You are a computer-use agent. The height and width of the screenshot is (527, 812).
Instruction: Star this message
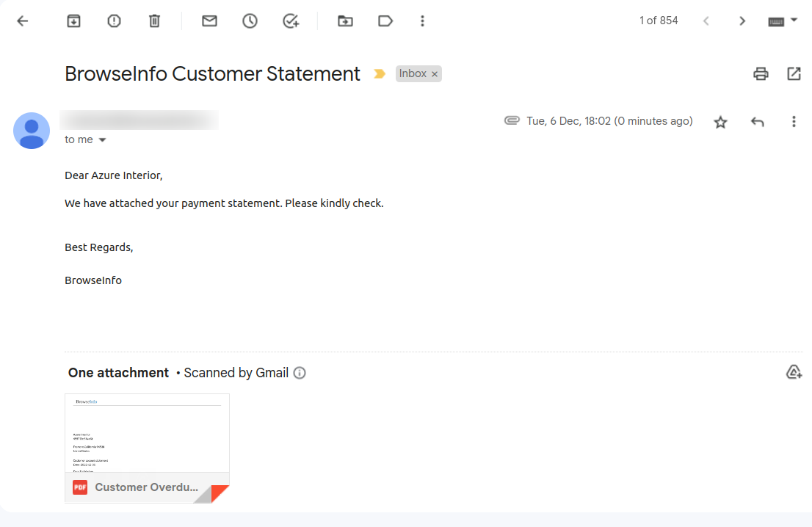pos(720,122)
